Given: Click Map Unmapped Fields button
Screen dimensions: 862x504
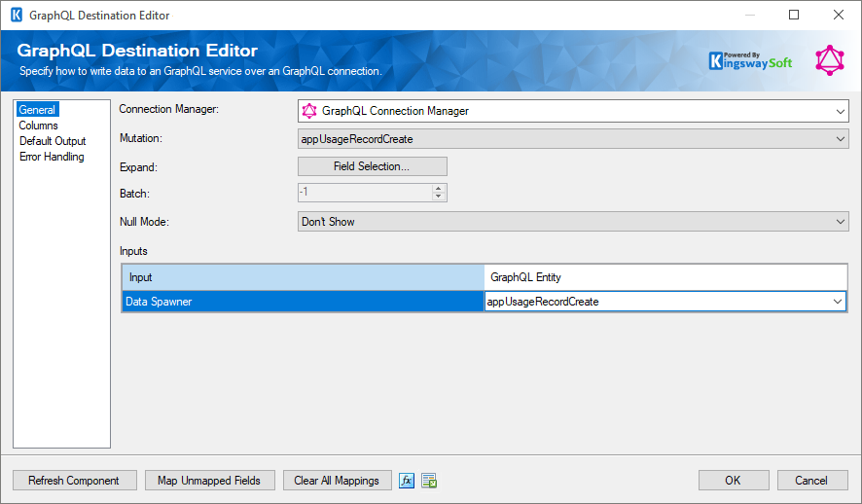Looking at the screenshot, I should 209,481.
